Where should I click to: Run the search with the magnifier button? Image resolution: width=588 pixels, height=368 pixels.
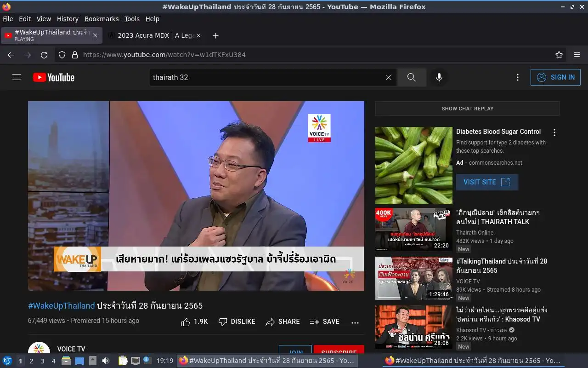pos(412,77)
